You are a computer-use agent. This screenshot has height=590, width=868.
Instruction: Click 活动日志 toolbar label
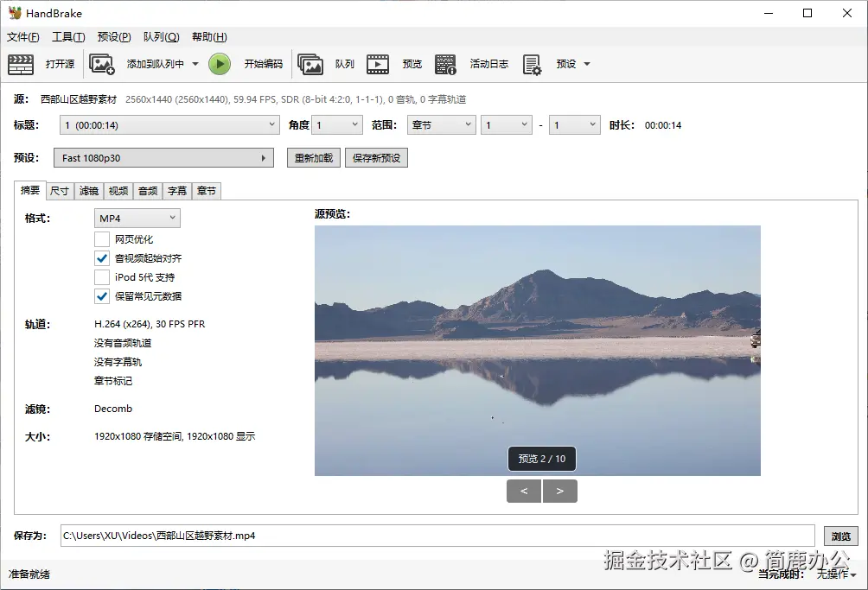tap(488, 64)
